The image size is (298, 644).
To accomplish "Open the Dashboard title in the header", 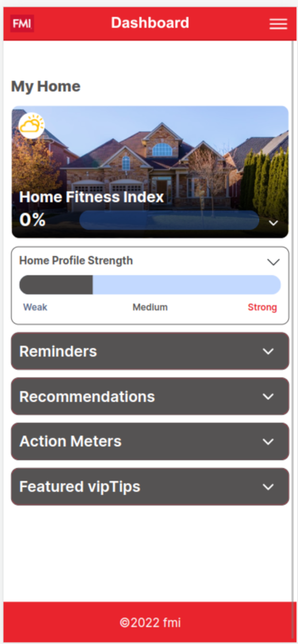I will point(150,23).
